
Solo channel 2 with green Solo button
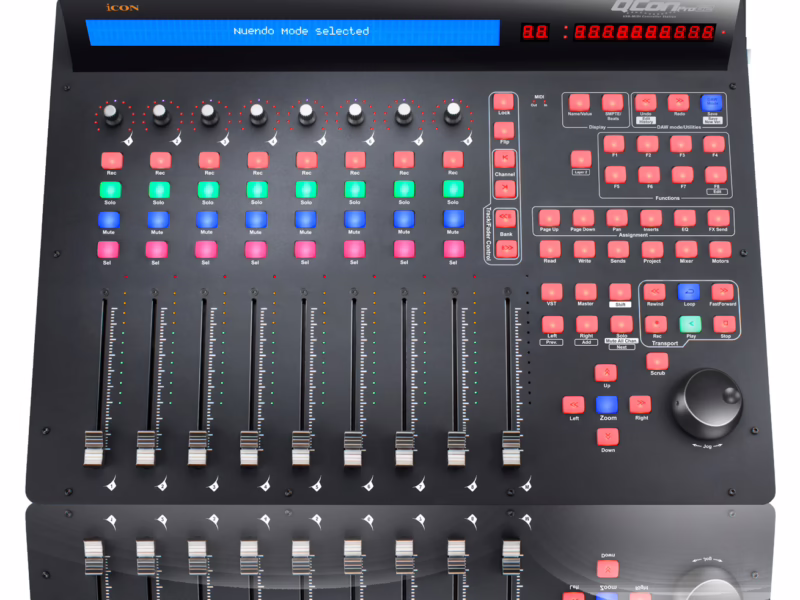pos(159,190)
